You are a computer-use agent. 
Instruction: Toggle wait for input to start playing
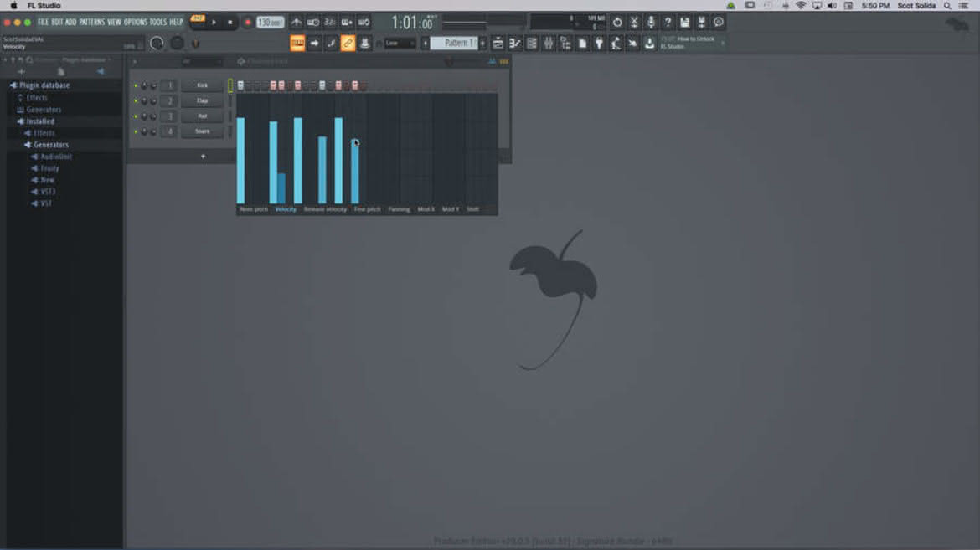pos(313,23)
